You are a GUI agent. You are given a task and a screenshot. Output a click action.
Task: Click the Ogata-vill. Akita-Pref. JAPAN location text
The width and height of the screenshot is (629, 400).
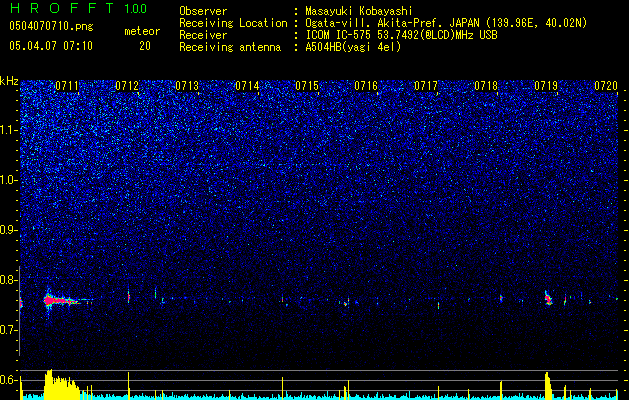445,23
